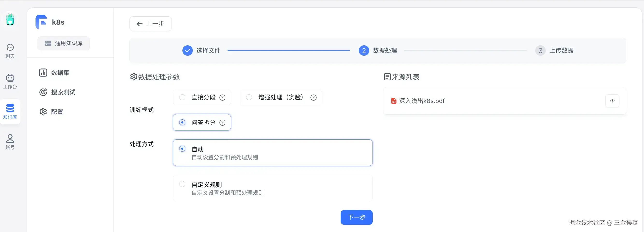Click the 选择文件 completed step
Image resolution: width=644 pixels, height=232 pixels.
coord(201,50)
